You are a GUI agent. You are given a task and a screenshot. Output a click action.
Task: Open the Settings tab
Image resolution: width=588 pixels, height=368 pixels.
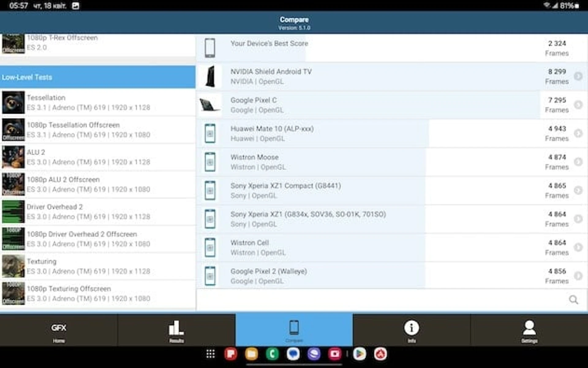coord(529,330)
